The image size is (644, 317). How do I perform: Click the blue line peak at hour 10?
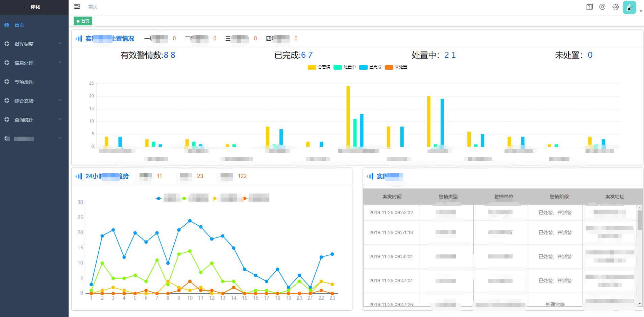190,221
